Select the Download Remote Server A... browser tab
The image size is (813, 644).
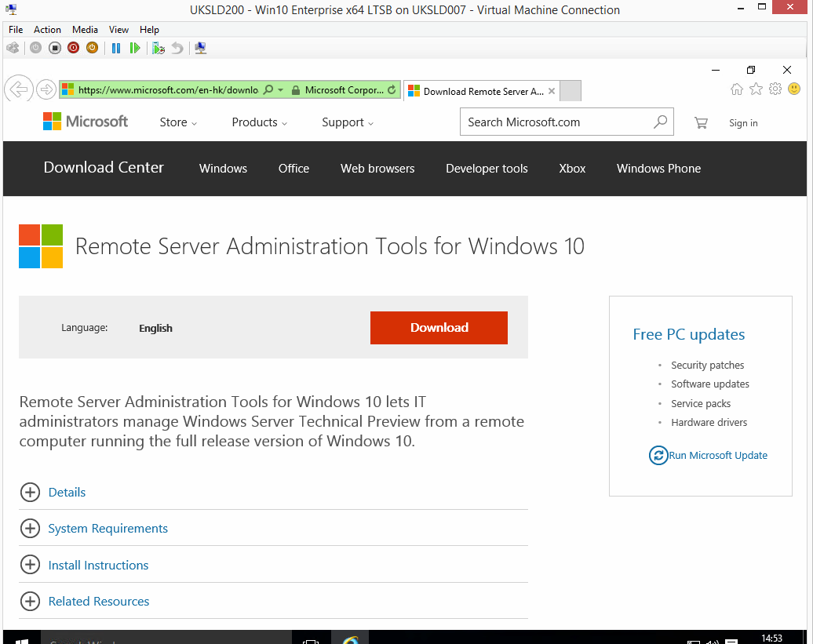(482, 91)
